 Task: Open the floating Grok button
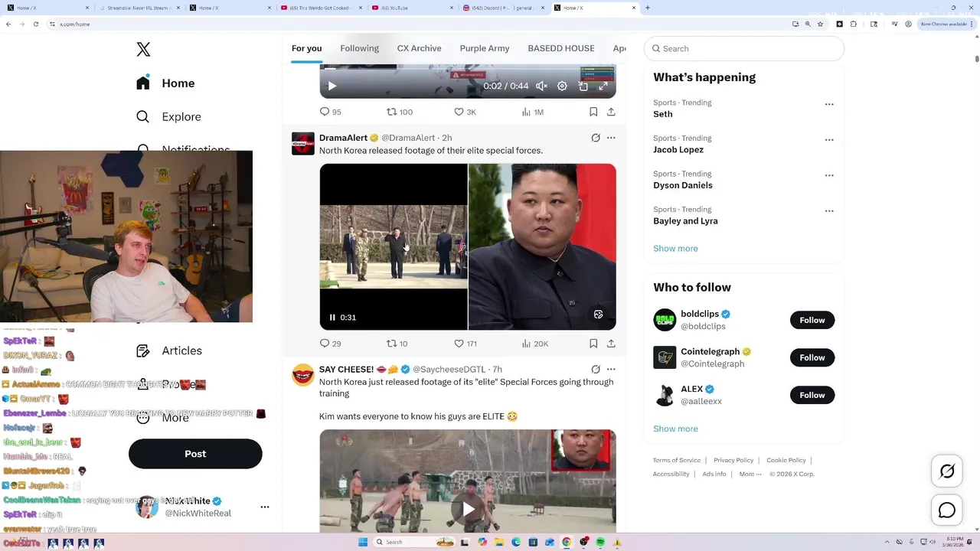(947, 471)
